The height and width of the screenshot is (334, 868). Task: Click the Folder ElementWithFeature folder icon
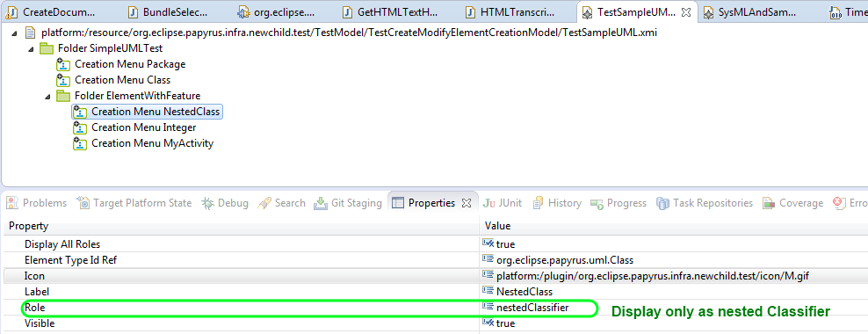pos(63,96)
